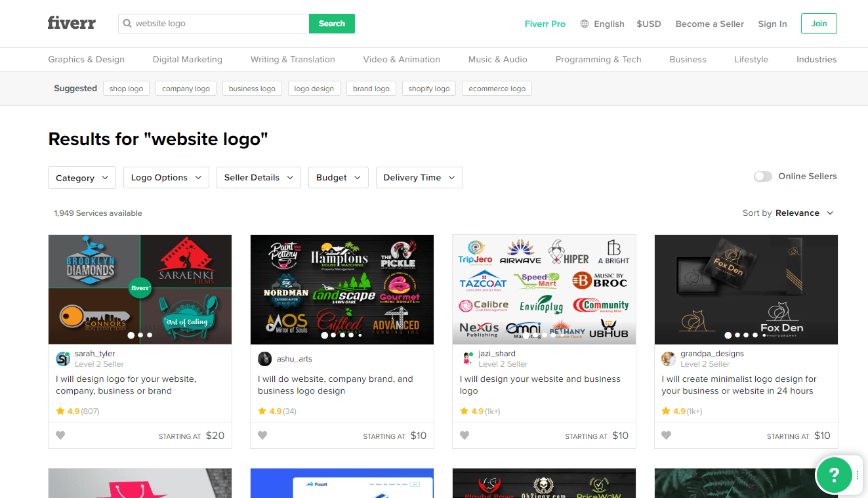Open 'I will create minimalist logo design' gig title
The image size is (868, 498).
click(x=739, y=384)
